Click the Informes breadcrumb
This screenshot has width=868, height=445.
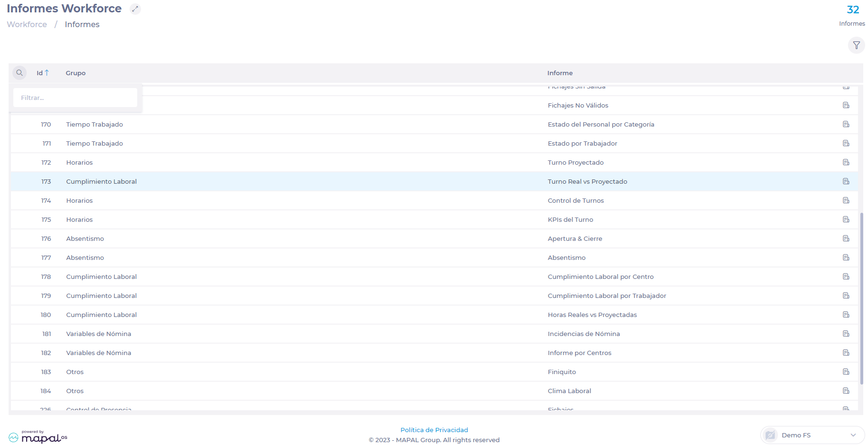point(82,24)
